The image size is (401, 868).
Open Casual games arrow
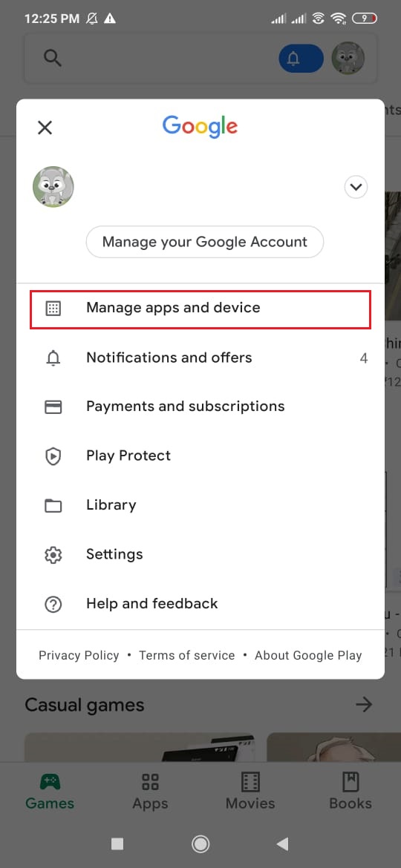tap(364, 705)
